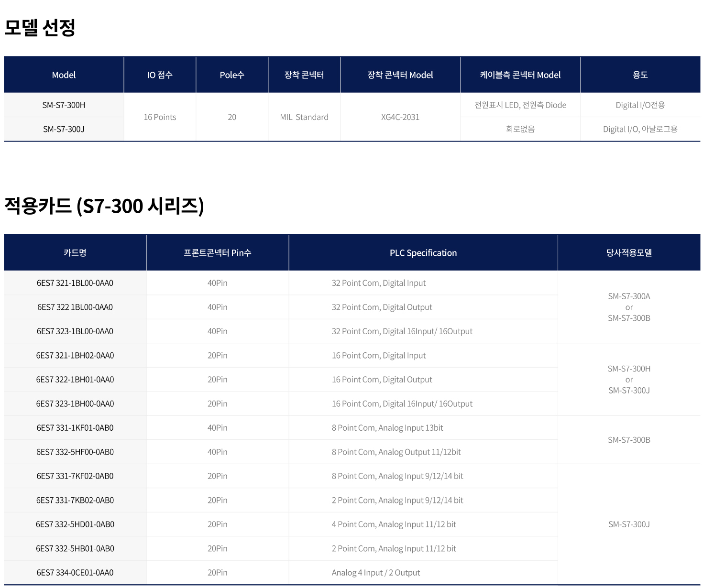Select card '6ES7 332-5HD01-0AB0'
Viewport: 703px width, 588px height.
click(x=75, y=524)
